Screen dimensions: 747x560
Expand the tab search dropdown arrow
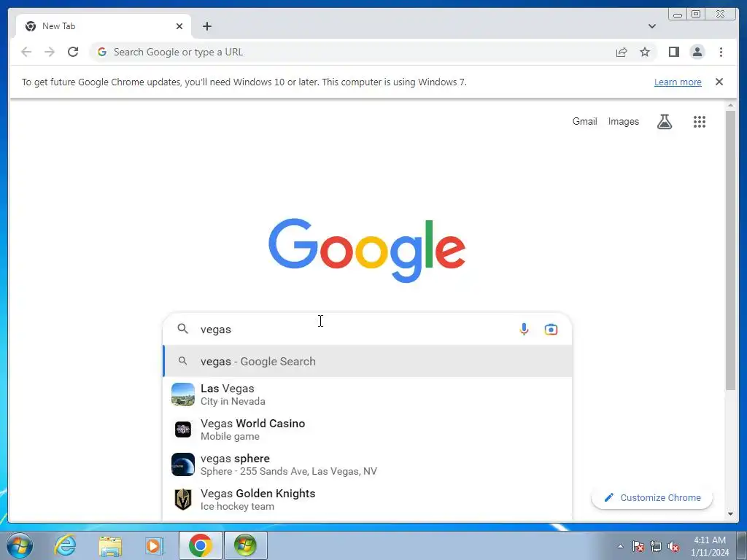pos(651,26)
